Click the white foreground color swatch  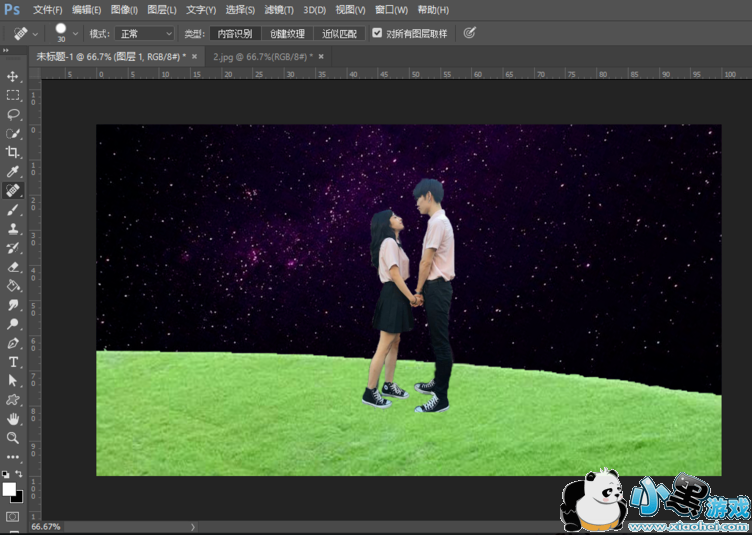(x=10, y=488)
